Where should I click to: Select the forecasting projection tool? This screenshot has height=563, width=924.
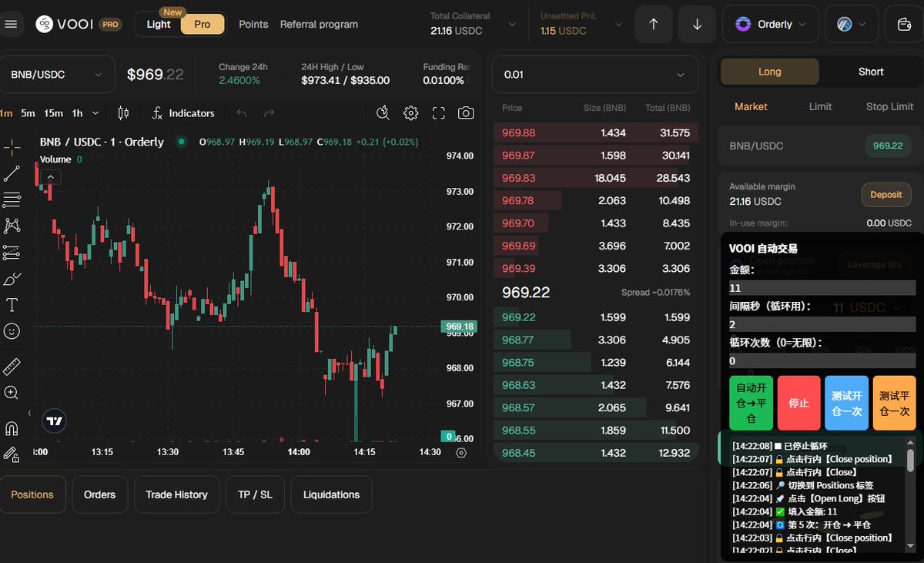click(x=12, y=252)
